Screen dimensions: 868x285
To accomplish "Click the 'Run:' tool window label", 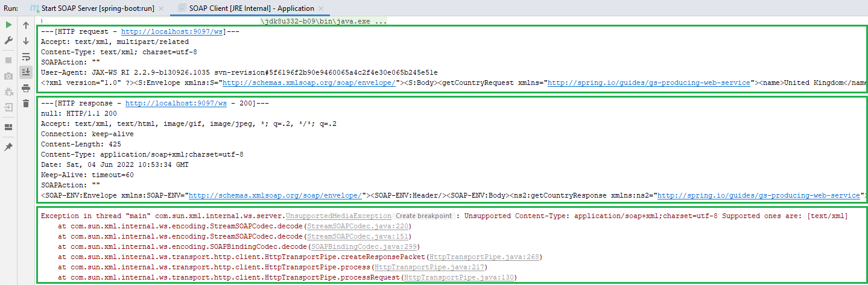I will pyautogui.click(x=10, y=8).
